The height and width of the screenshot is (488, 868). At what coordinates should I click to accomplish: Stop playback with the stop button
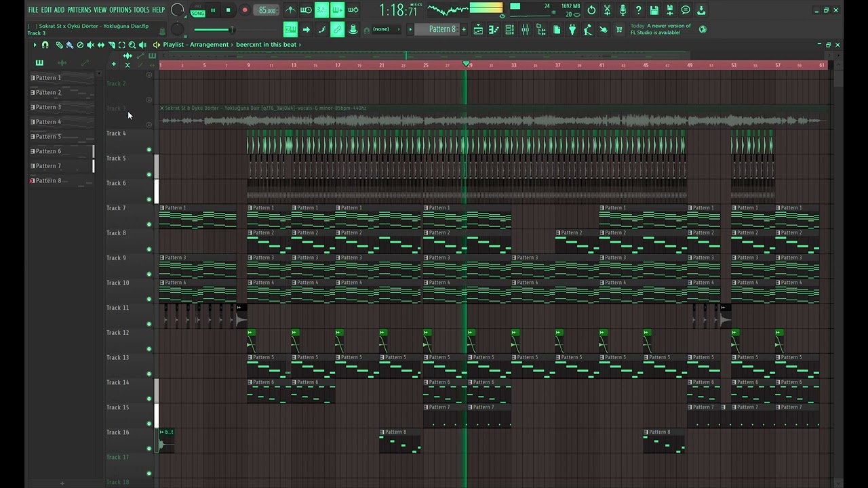point(229,10)
